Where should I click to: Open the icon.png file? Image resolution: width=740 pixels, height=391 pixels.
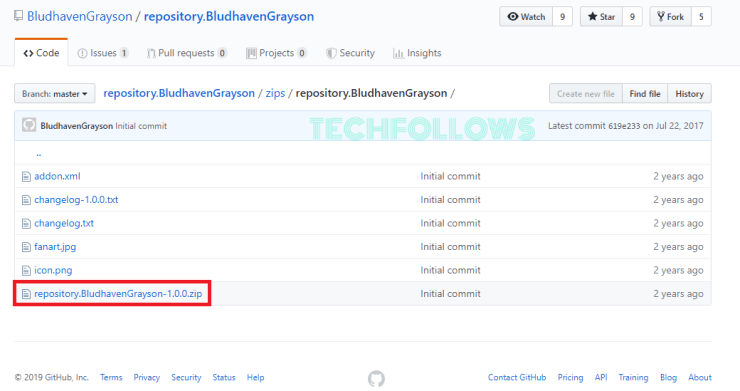[x=53, y=270]
